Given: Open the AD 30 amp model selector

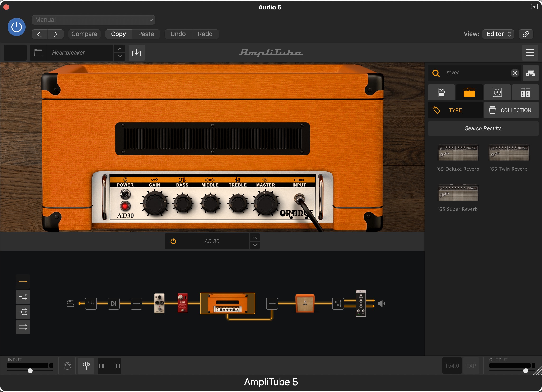Looking at the screenshot, I should 212,241.
